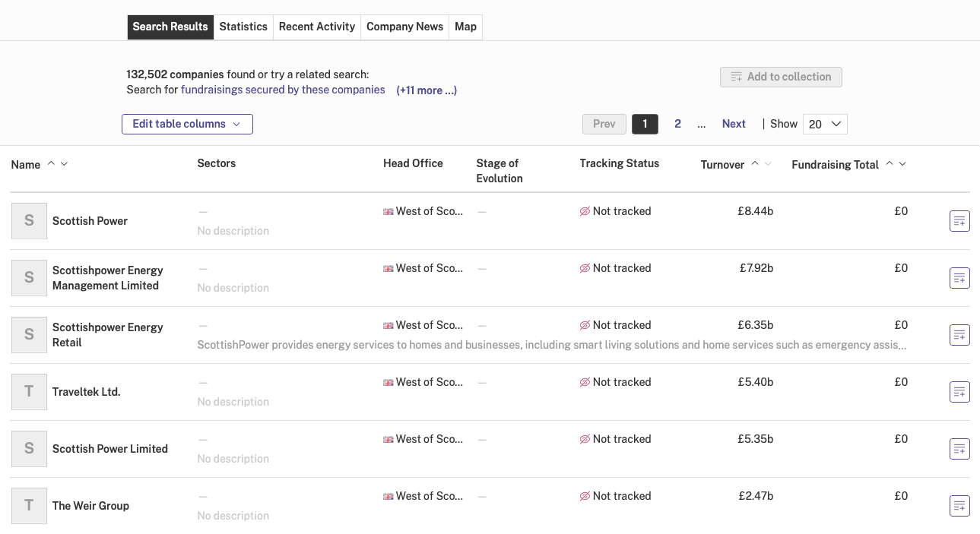Add Scottishpower Energy Management Limited via row icon
Screen dimensions: 980x534
(959, 278)
